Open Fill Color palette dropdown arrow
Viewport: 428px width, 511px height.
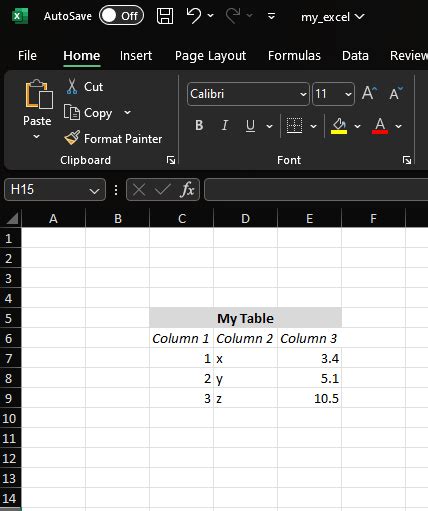(x=357, y=126)
